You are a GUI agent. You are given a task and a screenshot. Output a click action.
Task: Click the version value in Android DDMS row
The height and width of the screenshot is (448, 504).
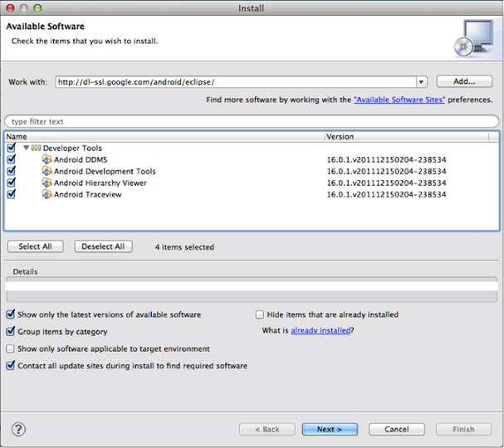(x=386, y=159)
